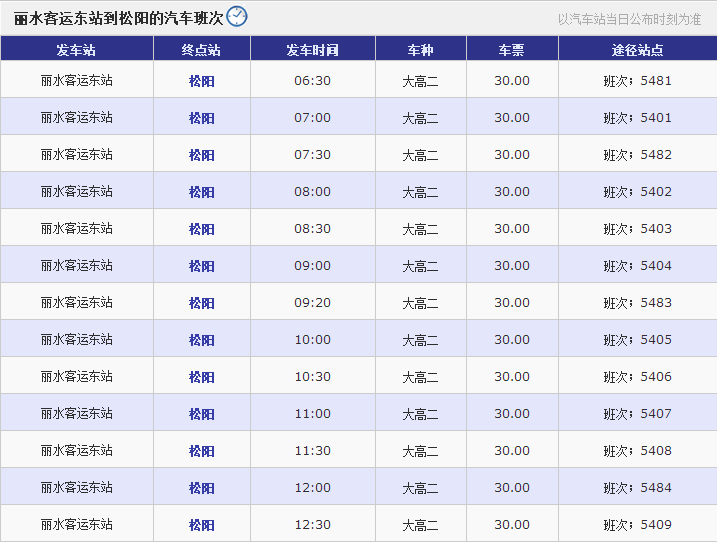Click the 途径站点 column header

tap(637, 50)
